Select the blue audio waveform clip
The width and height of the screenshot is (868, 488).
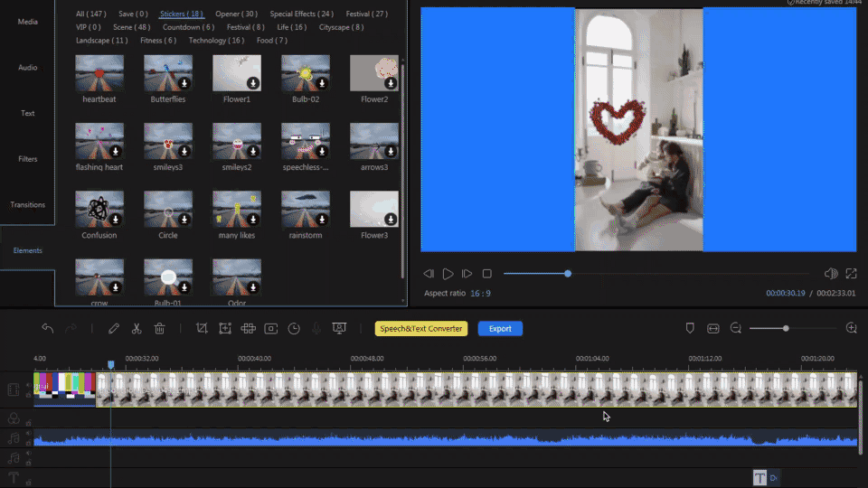(x=446, y=440)
